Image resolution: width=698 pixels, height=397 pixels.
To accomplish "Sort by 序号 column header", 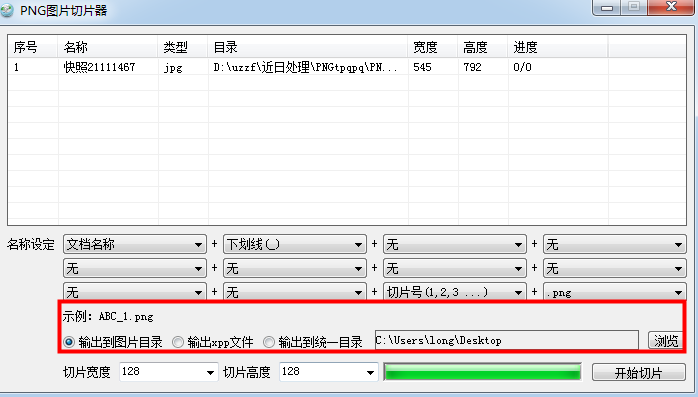I will 32,47.
